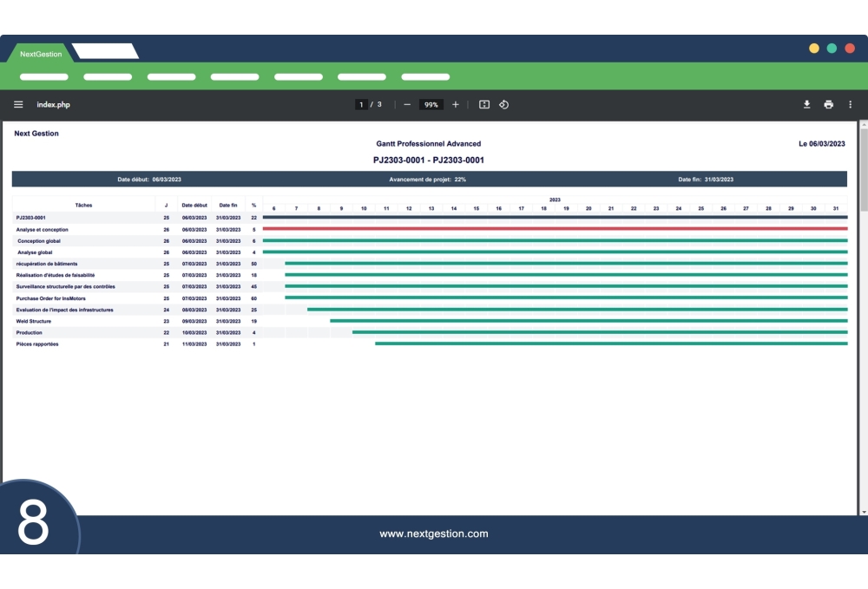This screenshot has width=868, height=589.
Task: Open the first item in the green navigation bar
Action: pyautogui.click(x=43, y=76)
